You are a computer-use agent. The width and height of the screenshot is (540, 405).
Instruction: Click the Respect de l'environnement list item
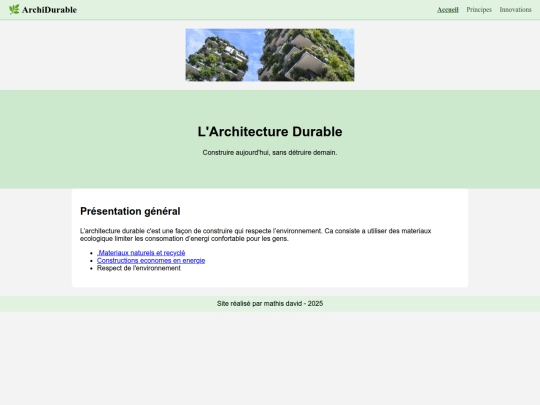point(139,268)
